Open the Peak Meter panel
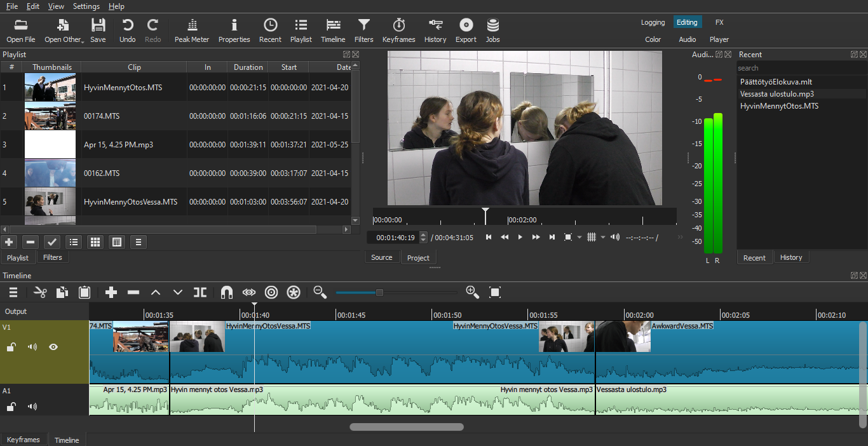 pyautogui.click(x=191, y=30)
